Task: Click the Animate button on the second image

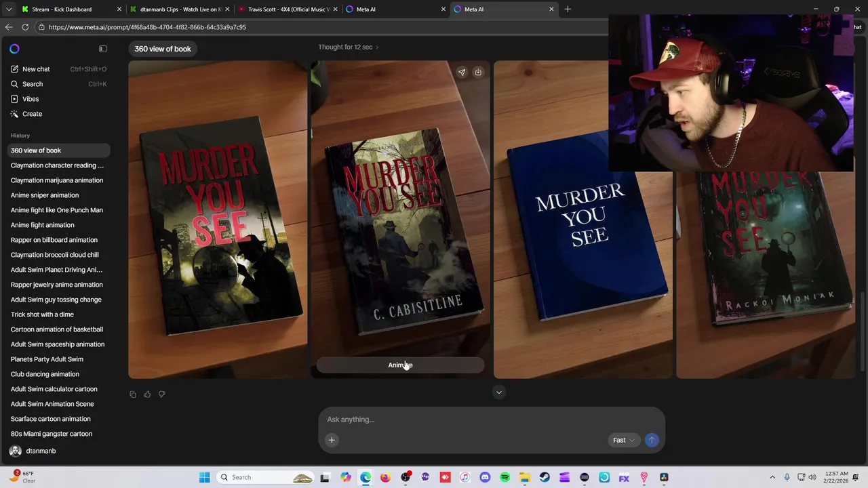Action: pyautogui.click(x=400, y=365)
